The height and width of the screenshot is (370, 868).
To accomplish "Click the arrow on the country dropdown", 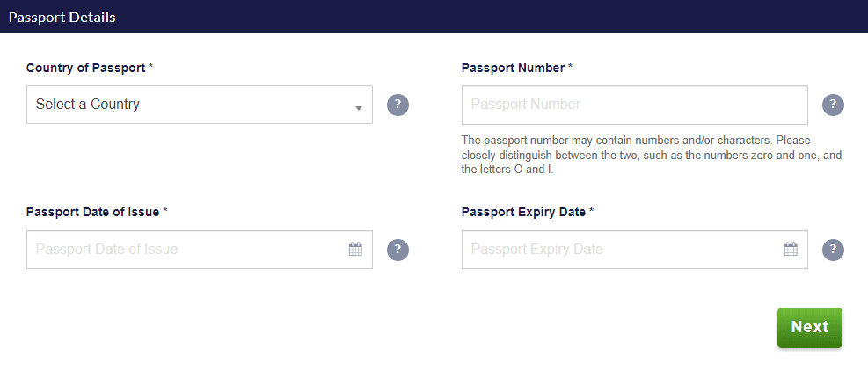I will 359,108.
